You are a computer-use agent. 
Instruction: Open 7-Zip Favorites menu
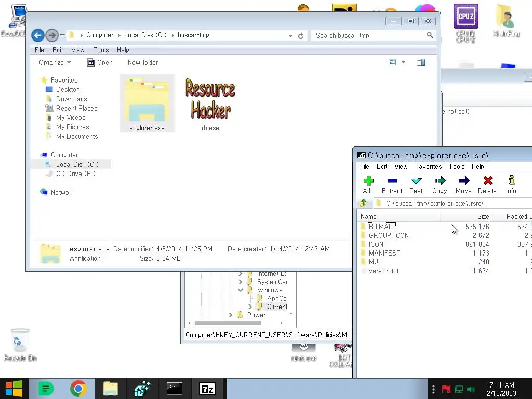coord(428,166)
